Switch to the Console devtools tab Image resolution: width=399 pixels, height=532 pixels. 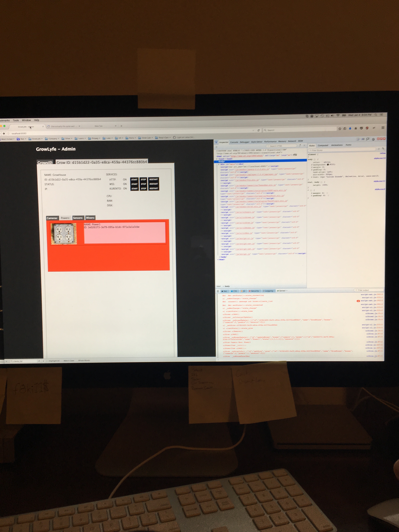[x=234, y=142]
